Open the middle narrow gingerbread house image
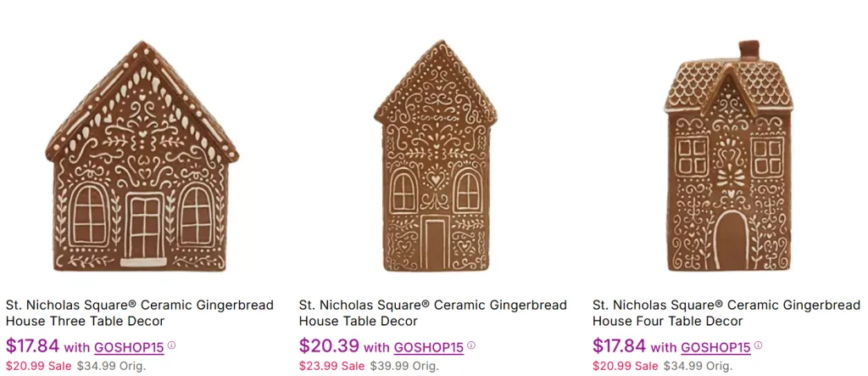 (x=435, y=157)
